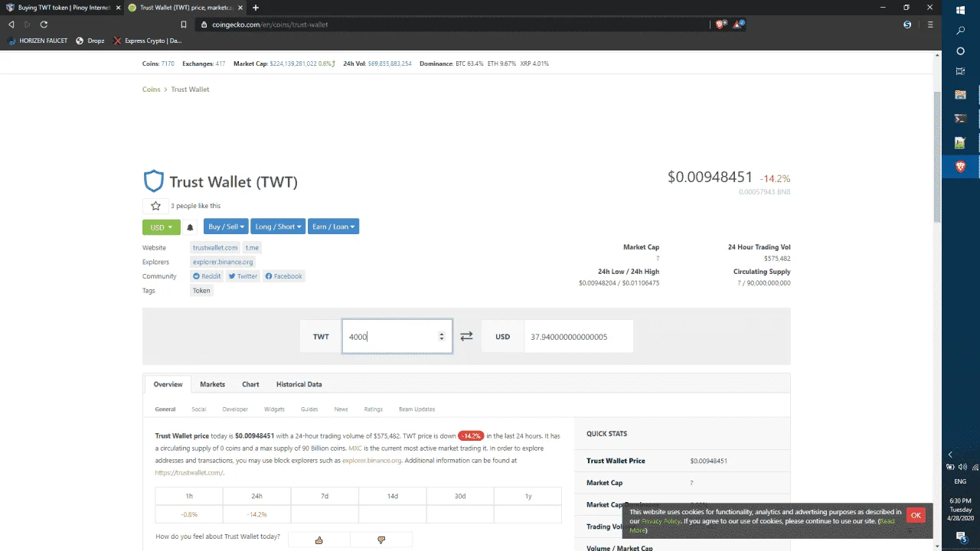Go back with the browser back arrow
980x551 pixels.
point(11,24)
